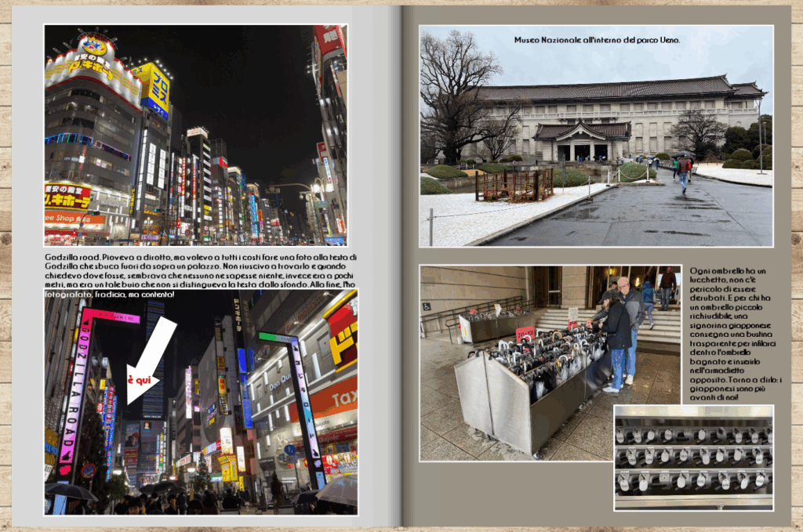This screenshot has height=532, width=803.
Task: Click the caption 'Museo Nazionale all'interno del parco Ueno.'
Action: (597, 40)
